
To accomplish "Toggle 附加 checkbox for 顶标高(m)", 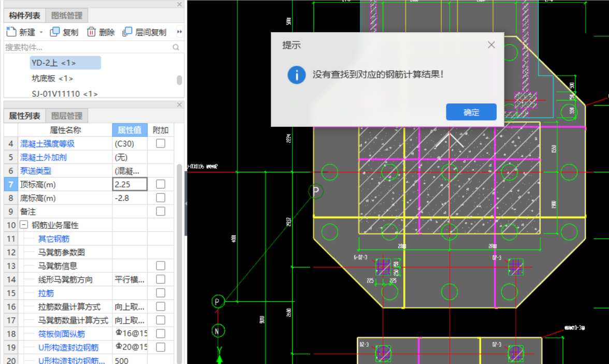I will click(x=161, y=184).
